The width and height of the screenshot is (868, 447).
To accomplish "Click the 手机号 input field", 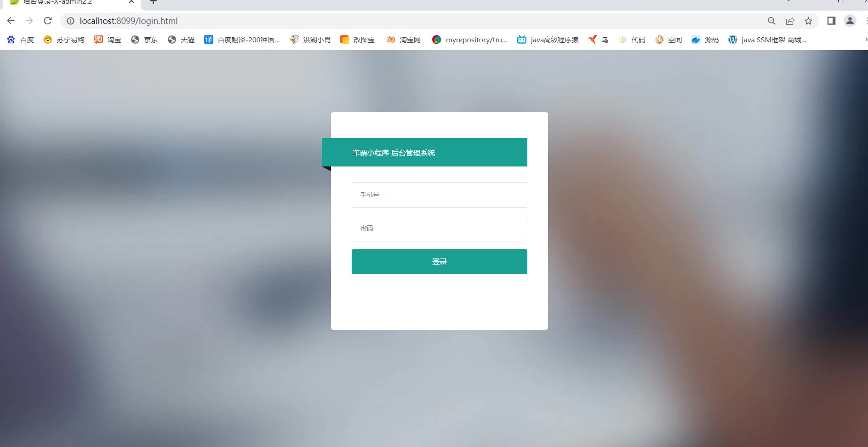I will [439, 195].
